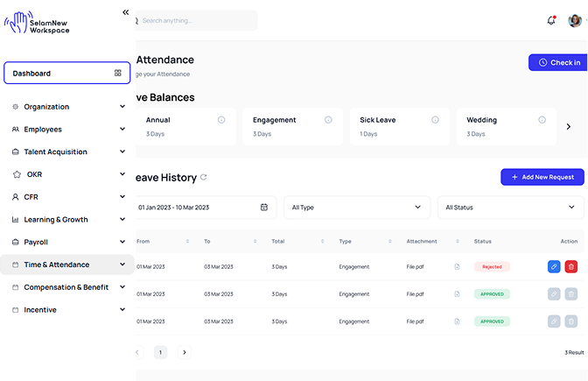Click info icon on Wedding balance card

[542, 120]
